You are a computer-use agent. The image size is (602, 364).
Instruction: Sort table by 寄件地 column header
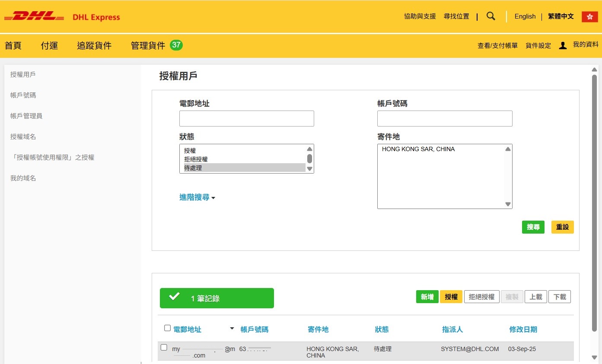tap(318, 329)
